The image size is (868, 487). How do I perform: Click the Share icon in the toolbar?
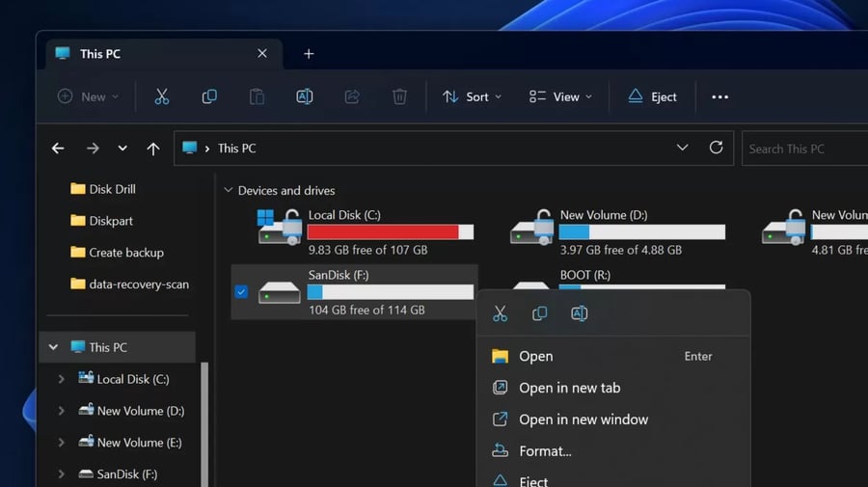click(352, 96)
